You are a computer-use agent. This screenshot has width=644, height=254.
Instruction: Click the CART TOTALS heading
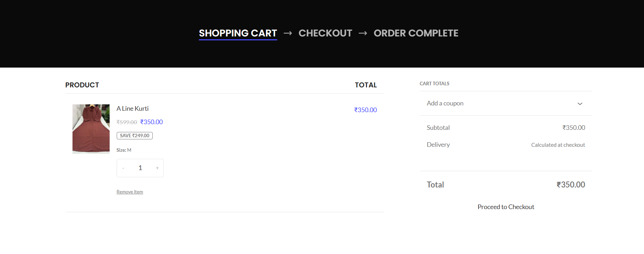[x=434, y=83]
